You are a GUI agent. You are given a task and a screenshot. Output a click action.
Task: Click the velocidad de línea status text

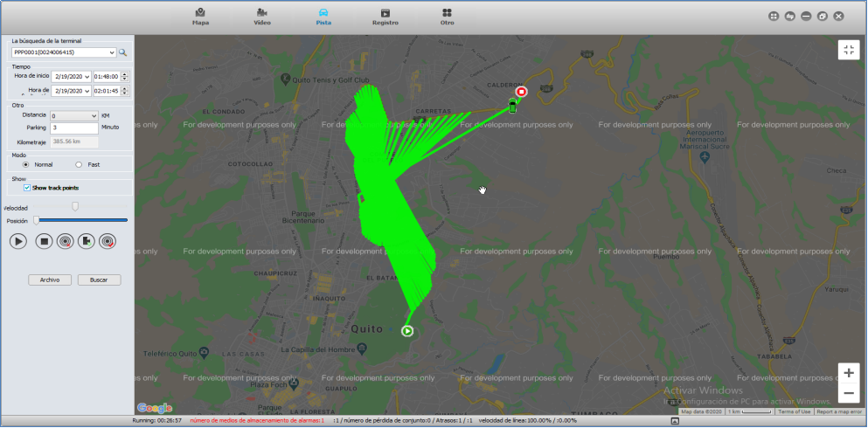click(x=528, y=421)
